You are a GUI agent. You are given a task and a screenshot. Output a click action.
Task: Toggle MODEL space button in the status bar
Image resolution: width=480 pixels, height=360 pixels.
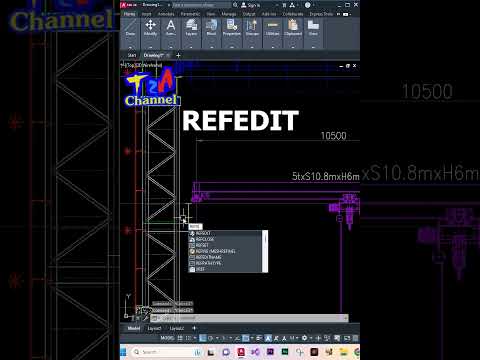tap(167, 338)
